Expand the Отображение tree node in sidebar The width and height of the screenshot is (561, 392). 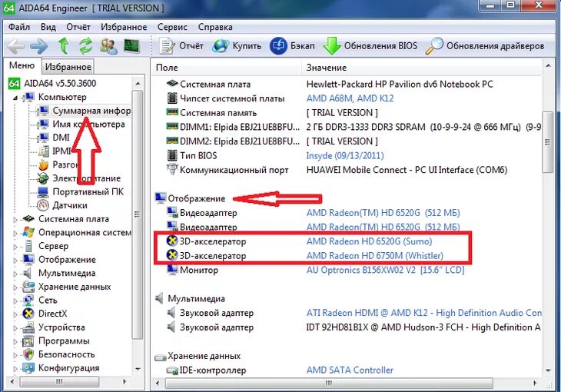(x=15, y=261)
